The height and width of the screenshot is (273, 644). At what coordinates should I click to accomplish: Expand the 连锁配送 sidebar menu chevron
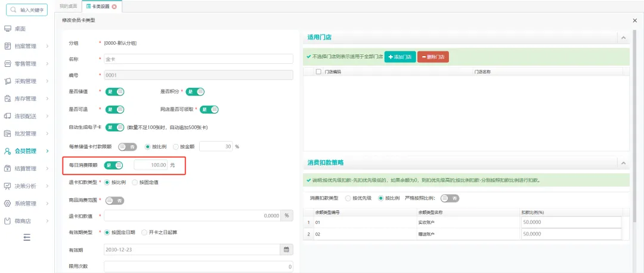click(x=47, y=116)
